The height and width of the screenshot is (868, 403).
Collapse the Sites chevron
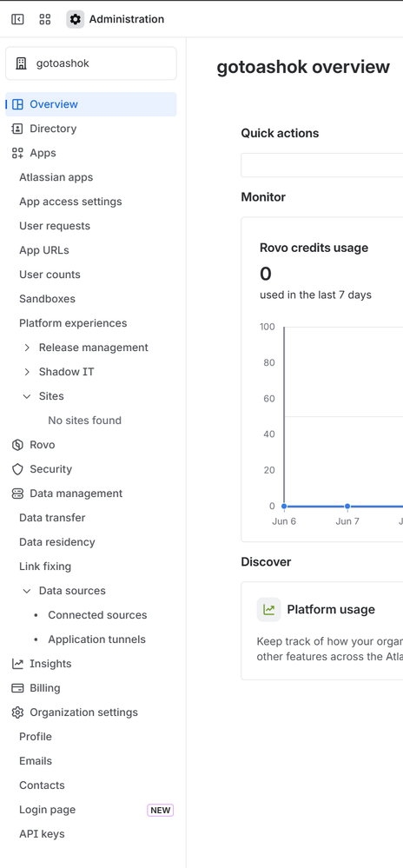(x=27, y=396)
